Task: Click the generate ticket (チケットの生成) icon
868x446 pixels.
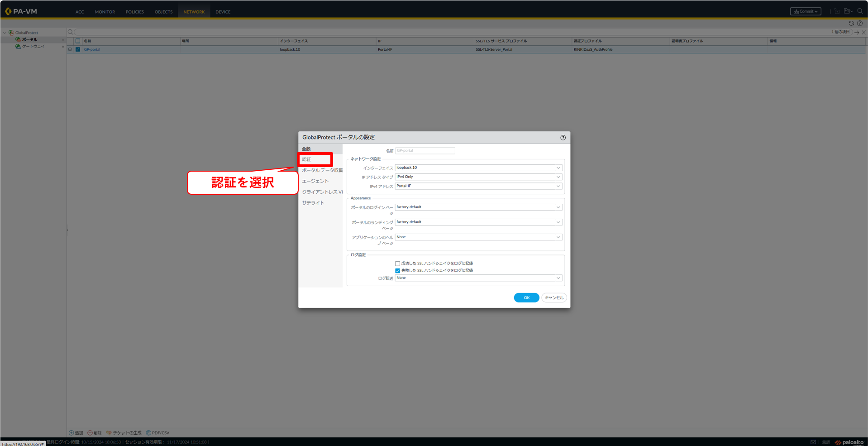Action: (x=109, y=433)
